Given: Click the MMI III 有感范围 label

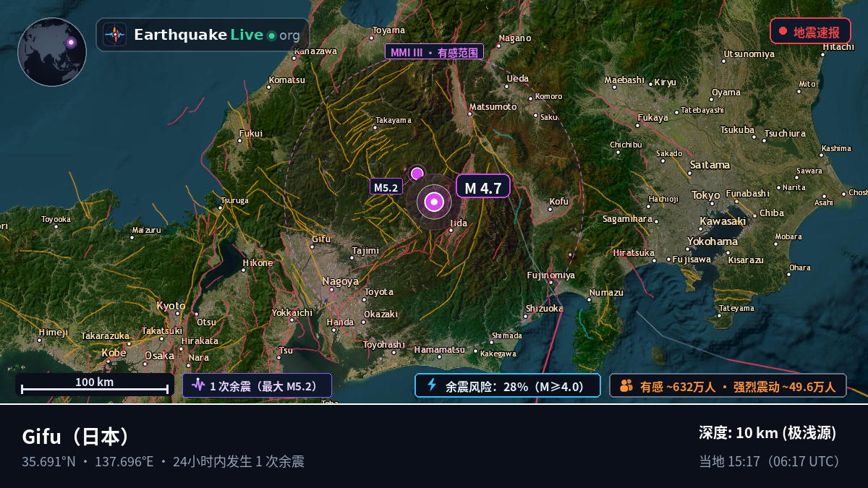Looking at the screenshot, I should pos(434,52).
